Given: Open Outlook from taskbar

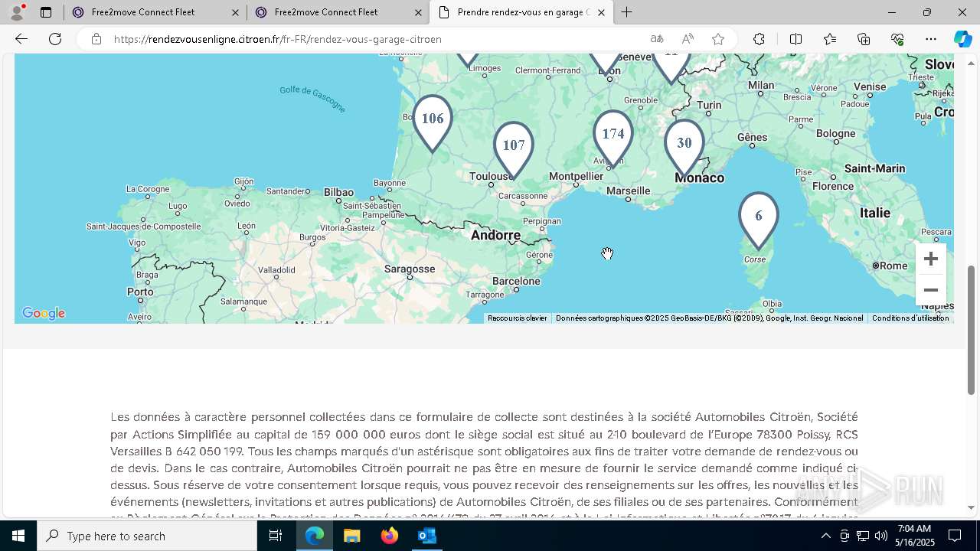Looking at the screenshot, I should click(x=426, y=536).
